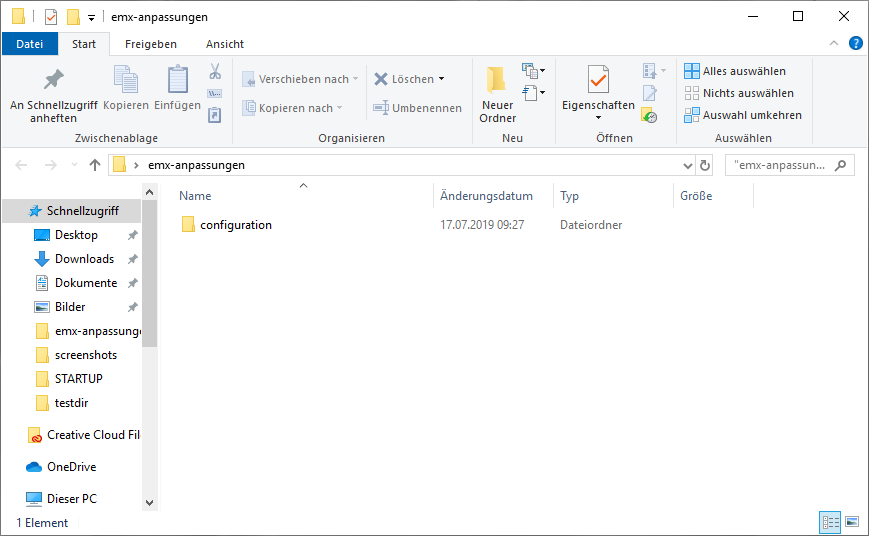Click Kopieren nach in Organisieren

click(x=293, y=108)
